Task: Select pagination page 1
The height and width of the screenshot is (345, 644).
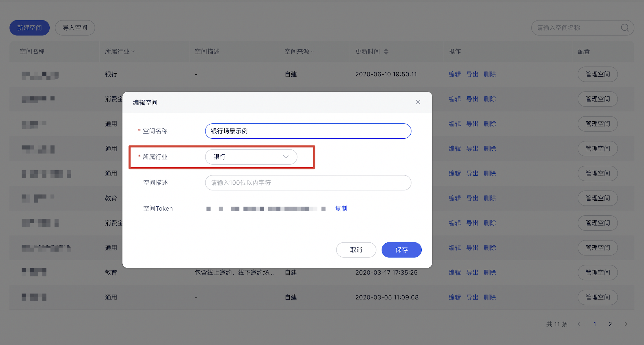Action: pos(595,324)
